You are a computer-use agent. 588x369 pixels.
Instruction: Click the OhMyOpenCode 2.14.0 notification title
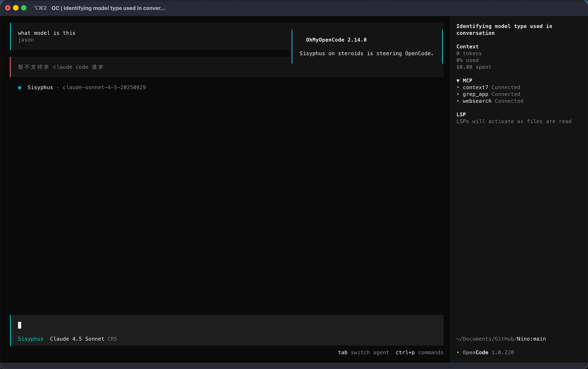pyautogui.click(x=336, y=40)
